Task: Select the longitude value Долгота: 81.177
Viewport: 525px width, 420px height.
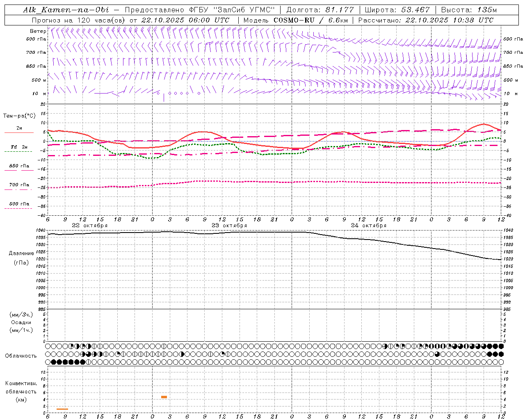Action: coord(320,10)
